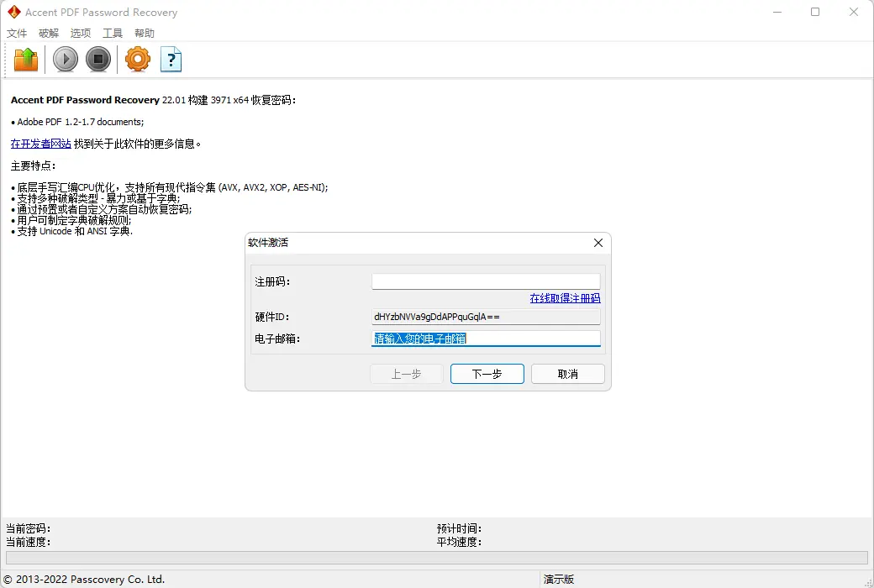Click the 支持 Unicode 和 ANSI 字典 line

click(75, 231)
